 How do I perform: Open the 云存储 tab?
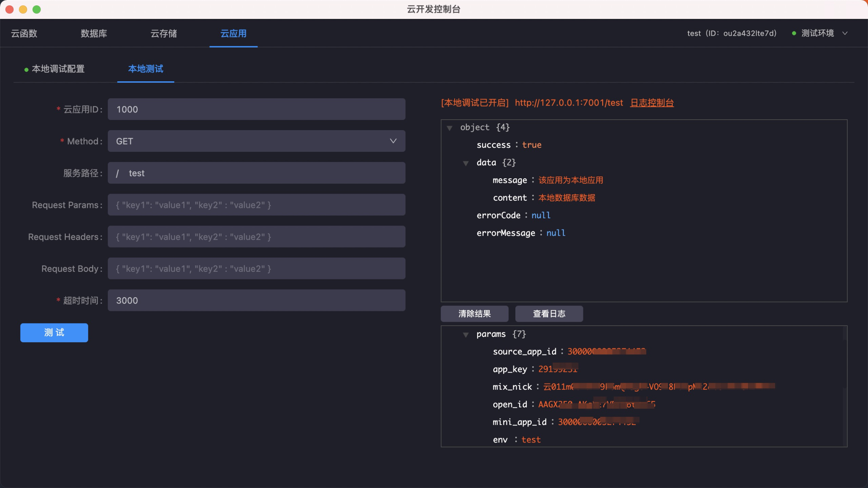163,33
